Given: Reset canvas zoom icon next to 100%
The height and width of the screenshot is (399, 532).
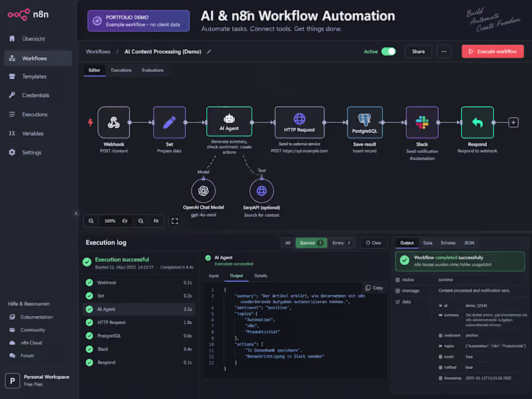Looking at the screenshot, I should pos(125,221).
